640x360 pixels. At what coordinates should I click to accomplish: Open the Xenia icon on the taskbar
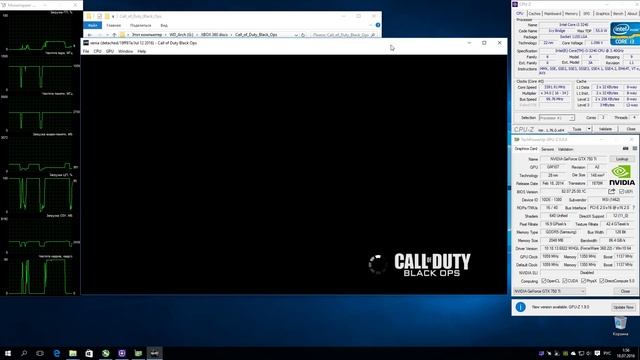[x=154, y=353]
